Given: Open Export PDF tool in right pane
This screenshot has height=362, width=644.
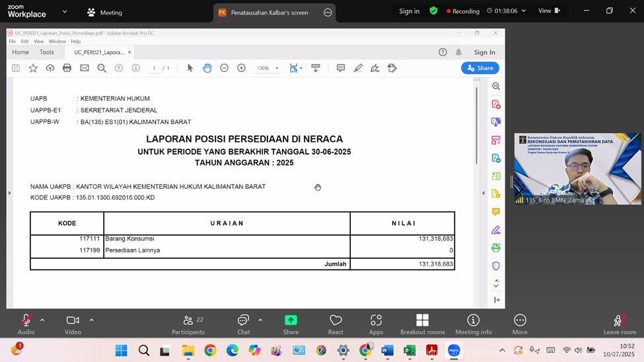Looking at the screenshot, I should tap(496, 158).
